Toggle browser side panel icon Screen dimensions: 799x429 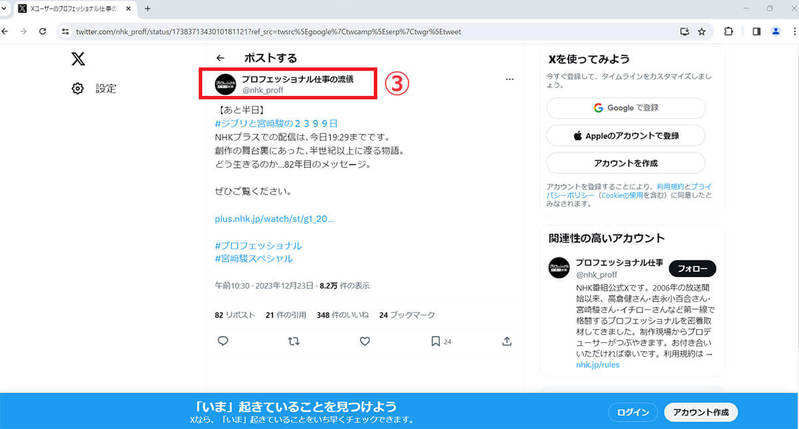pyautogui.click(x=756, y=32)
